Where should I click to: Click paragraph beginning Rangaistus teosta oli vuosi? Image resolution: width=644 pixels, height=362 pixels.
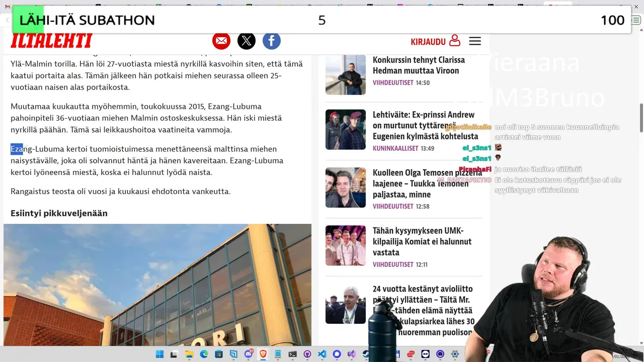[x=121, y=191]
